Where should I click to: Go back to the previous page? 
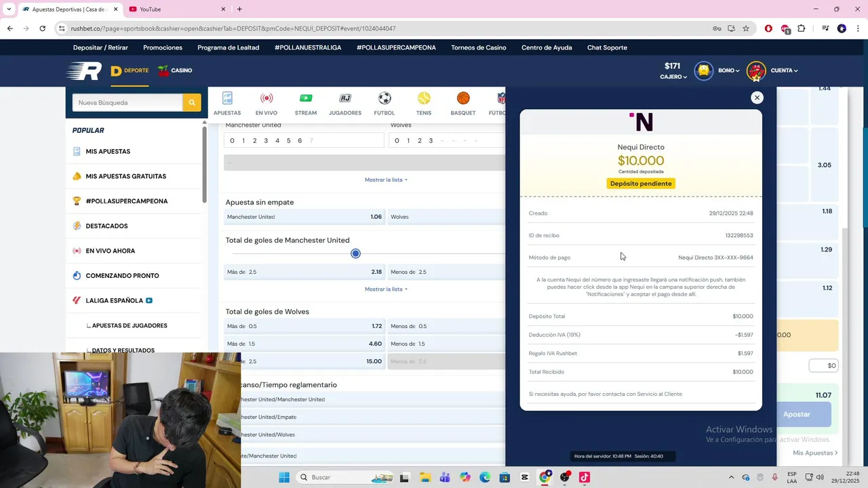[x=10, y=28]
